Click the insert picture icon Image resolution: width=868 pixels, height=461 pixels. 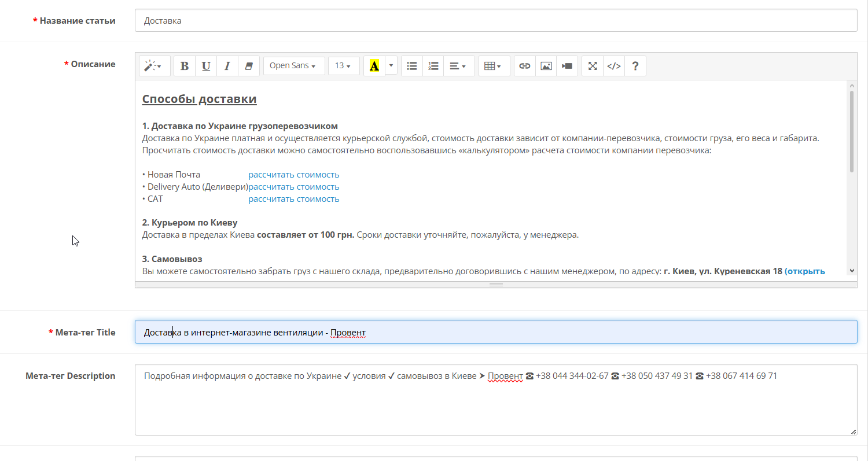pos(546,66)
